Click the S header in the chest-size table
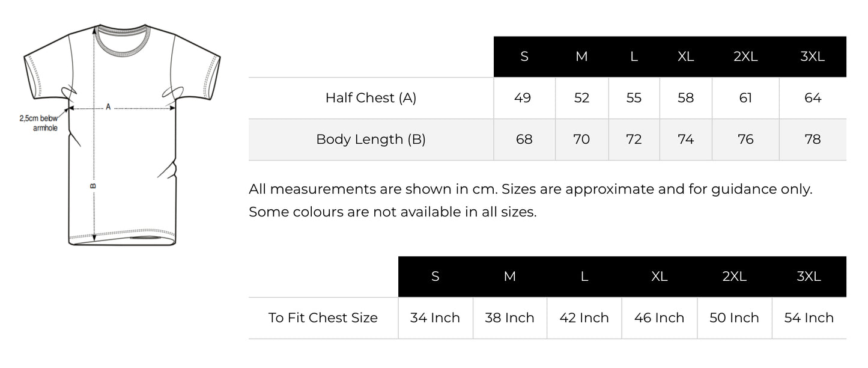 click(x=436, y=277)
